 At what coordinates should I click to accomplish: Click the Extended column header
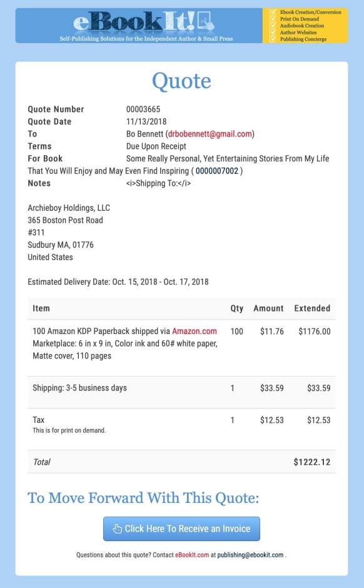coord(312,308)
